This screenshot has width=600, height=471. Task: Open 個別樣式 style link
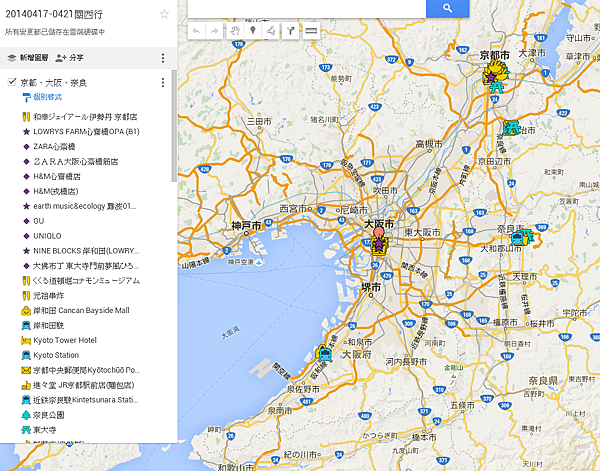[x=42, y=97]
